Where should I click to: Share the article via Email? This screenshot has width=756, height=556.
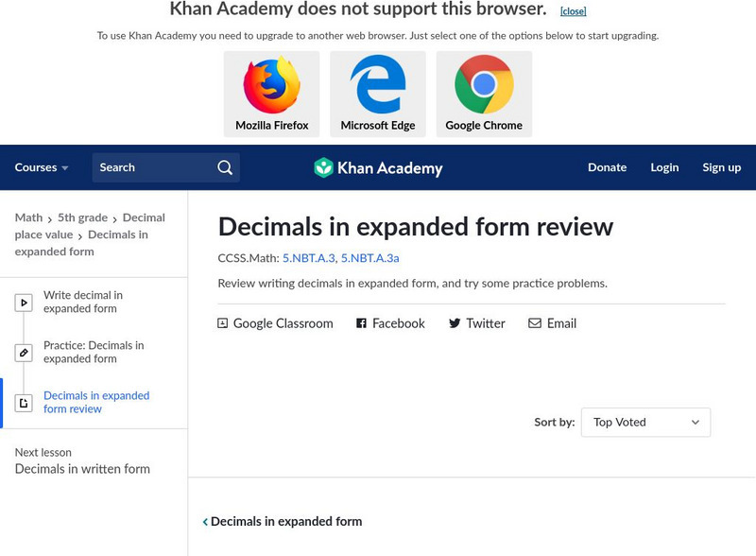coord(552,323)
